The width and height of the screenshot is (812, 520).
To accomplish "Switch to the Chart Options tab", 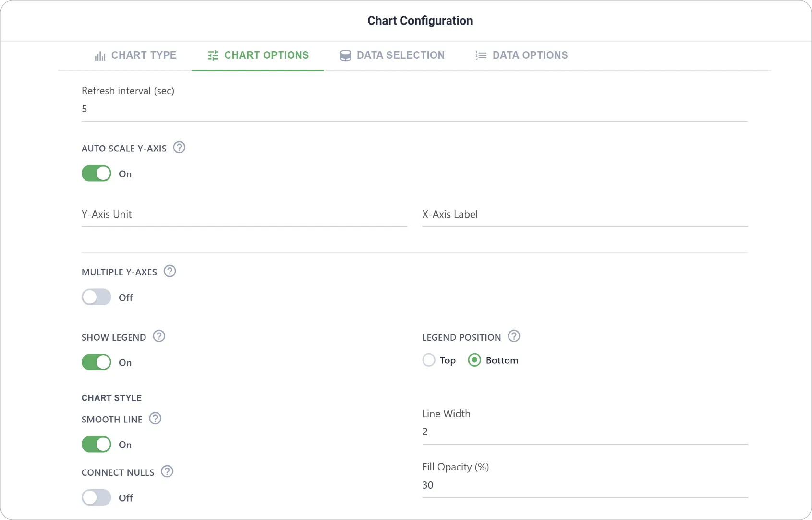I will pyautogui.click(x=258, y=55).
